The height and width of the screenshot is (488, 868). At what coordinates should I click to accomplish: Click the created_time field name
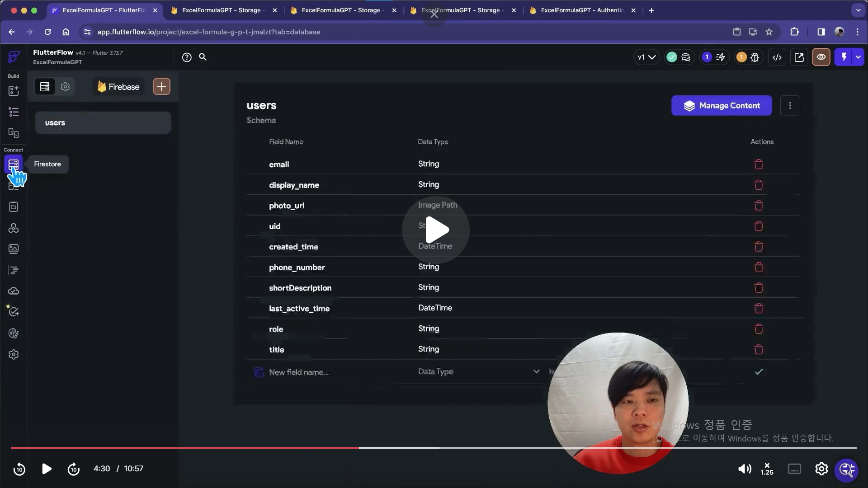tap(294, 247)
